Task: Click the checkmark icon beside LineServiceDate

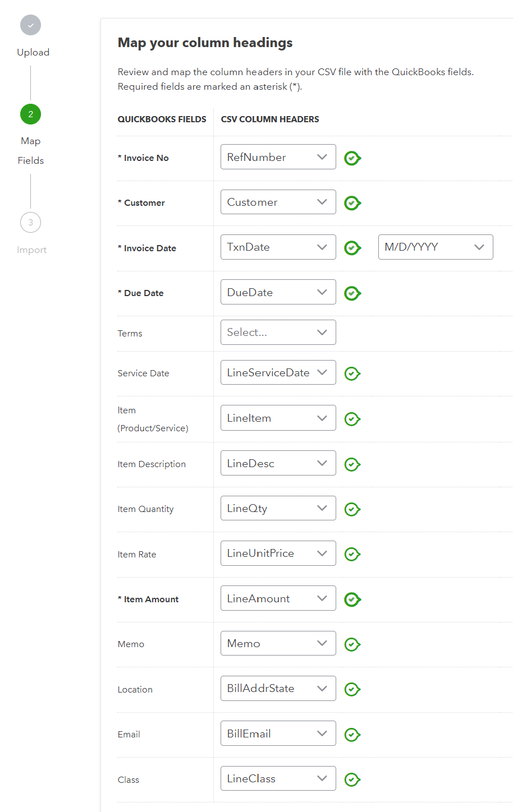Action: (x=352, y=373)
